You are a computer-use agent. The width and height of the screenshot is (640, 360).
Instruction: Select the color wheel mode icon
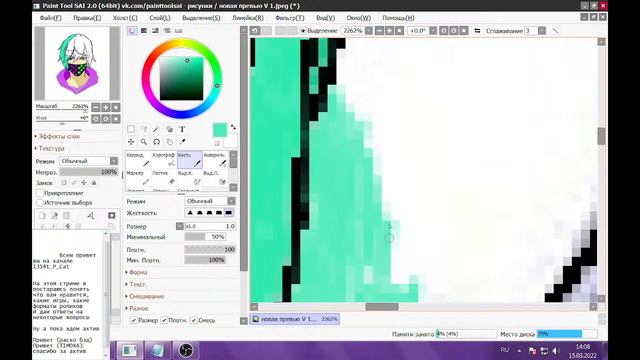[x=132, y=31]
